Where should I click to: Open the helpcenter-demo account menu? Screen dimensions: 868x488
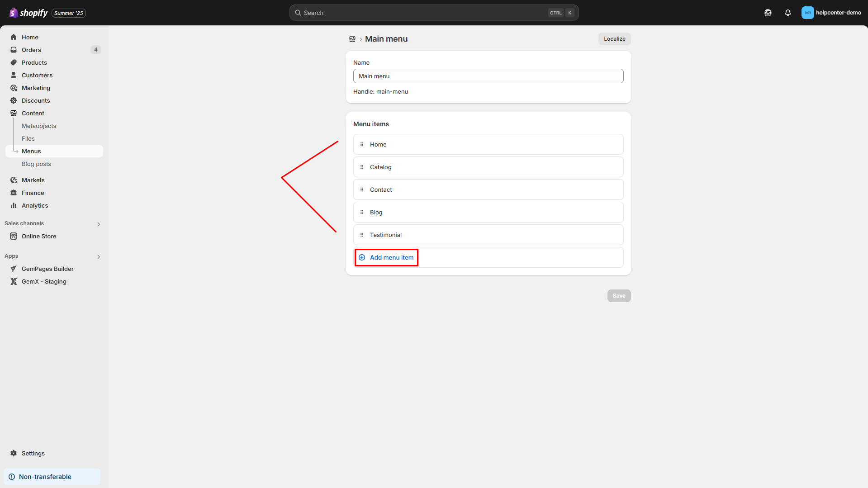(x=831, y=13)
